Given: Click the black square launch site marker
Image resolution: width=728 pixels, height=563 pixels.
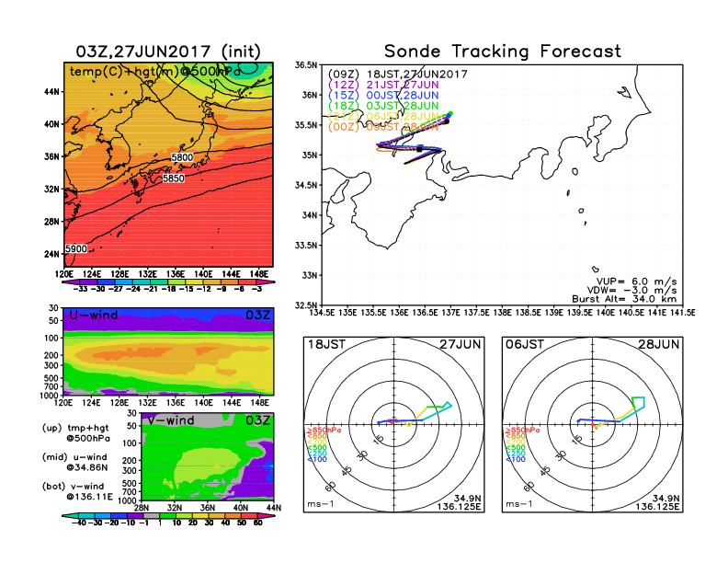Looking at the screenshot, I should (419, 147).
